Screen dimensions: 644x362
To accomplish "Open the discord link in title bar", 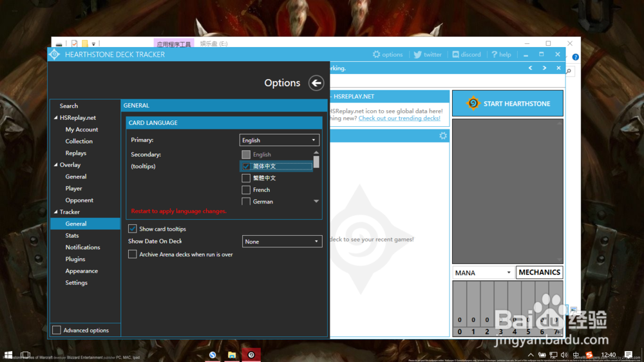I will click(x=466, y=55).
